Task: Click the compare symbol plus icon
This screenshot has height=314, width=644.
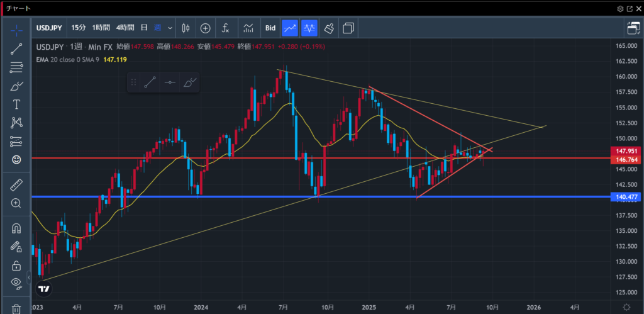Action: (205, 28)
